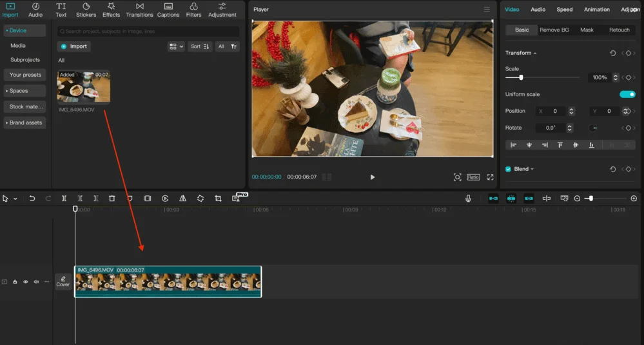Open the Sort dropdown
This screenshot has height=345, width=644.
tap(199, 46)
